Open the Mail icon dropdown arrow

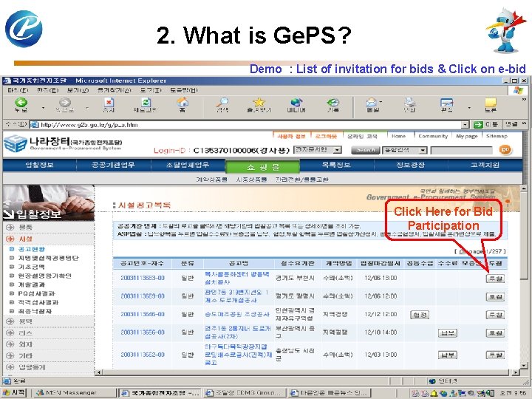381,102
